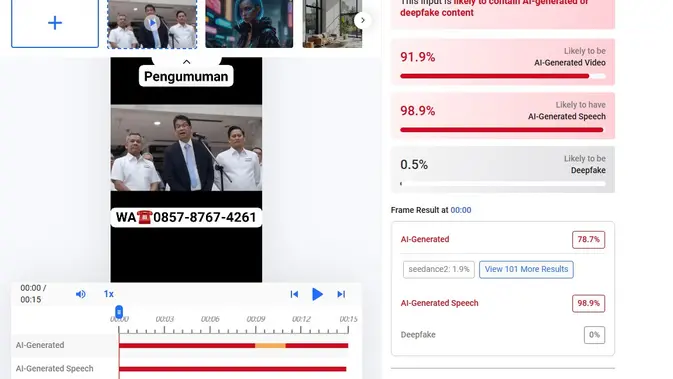Click the 00:00 / 00:15 time display

(33, 294)
